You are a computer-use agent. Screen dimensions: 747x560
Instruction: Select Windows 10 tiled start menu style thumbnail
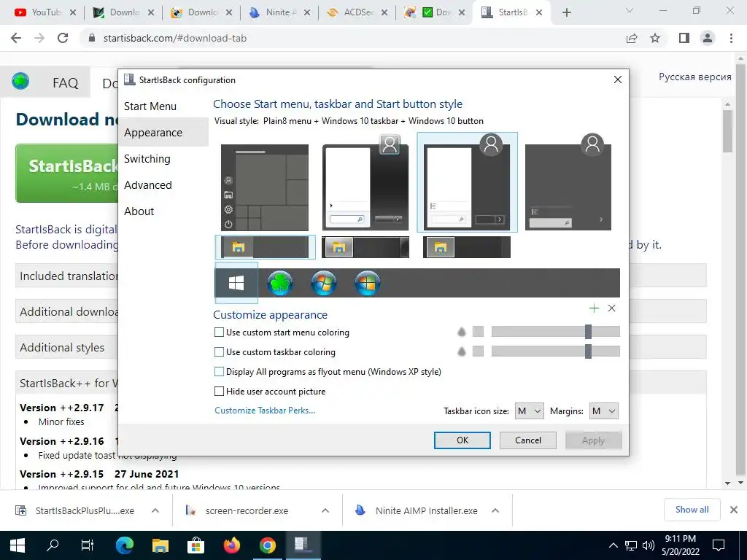coord(265,187)
